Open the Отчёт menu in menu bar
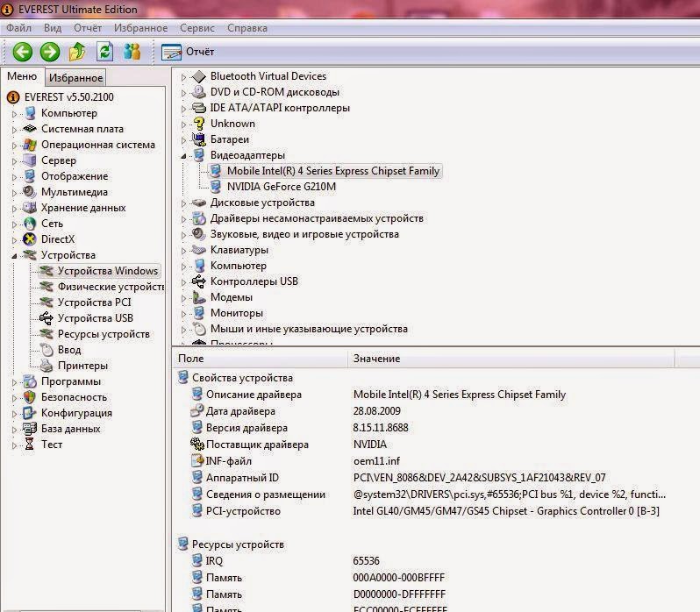 (x=88, y=28)
